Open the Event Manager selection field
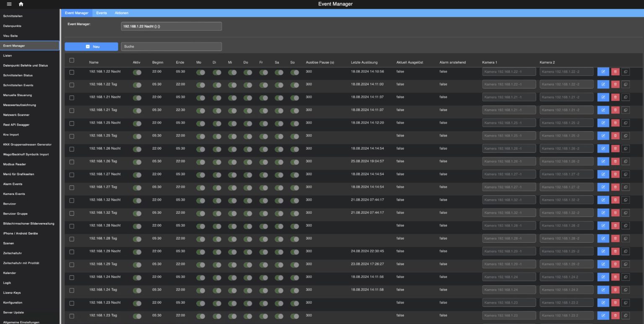The image size is (644, 324). pyautogui.click(x=171, y=26)
